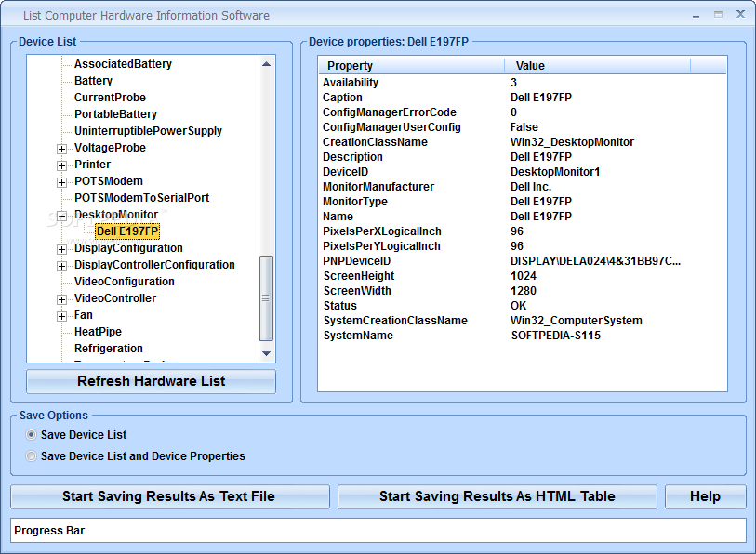Select UninterruptiblePowerSupply tree item
The image size is (756, 554).
[x=148, y=131]
